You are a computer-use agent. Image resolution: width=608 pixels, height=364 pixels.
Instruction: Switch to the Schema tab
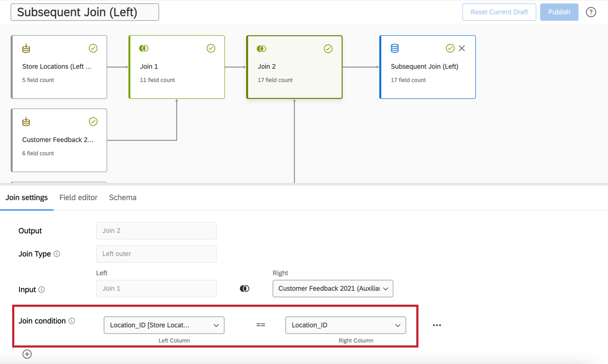click(x=123, y=197)
